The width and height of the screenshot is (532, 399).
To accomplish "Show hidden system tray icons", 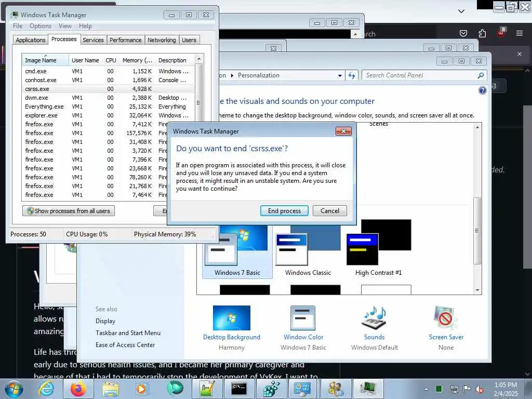I will click(426, 389).
